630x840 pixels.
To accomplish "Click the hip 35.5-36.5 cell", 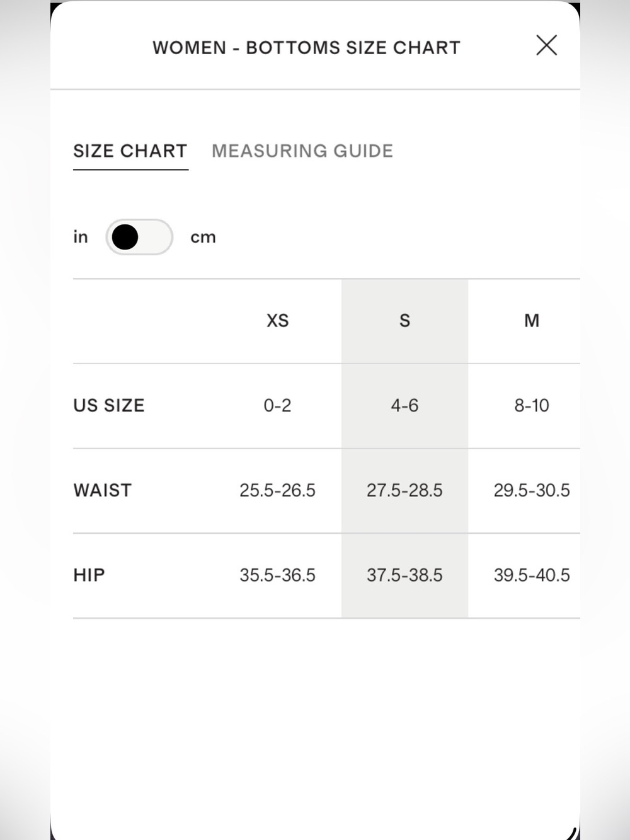I will coord(277,575).
